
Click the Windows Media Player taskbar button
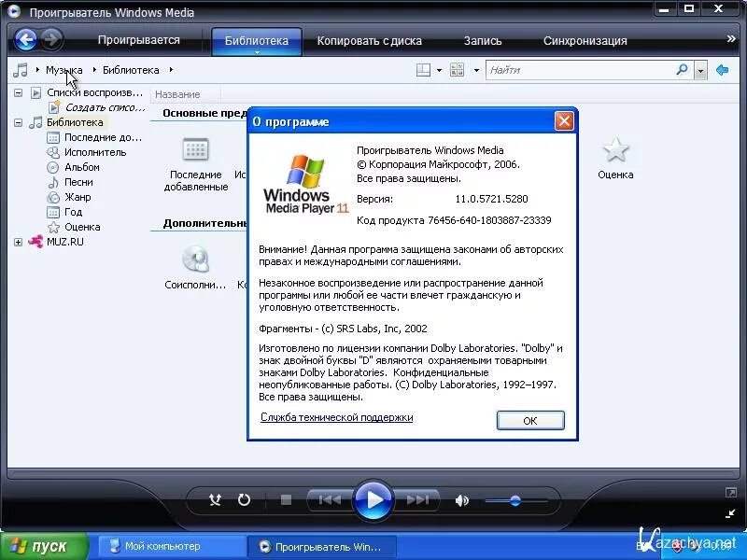(x=322, y=547)
